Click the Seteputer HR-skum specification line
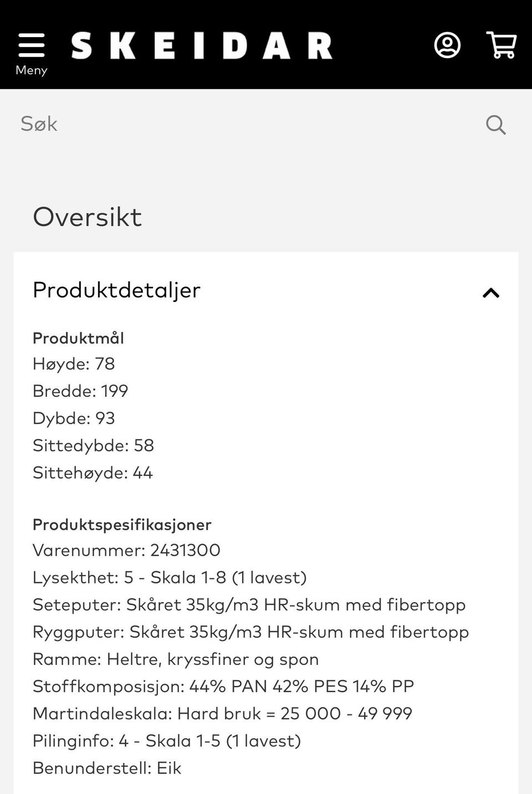This screenshot has width=532, height=794. click(x=249, y=605)
